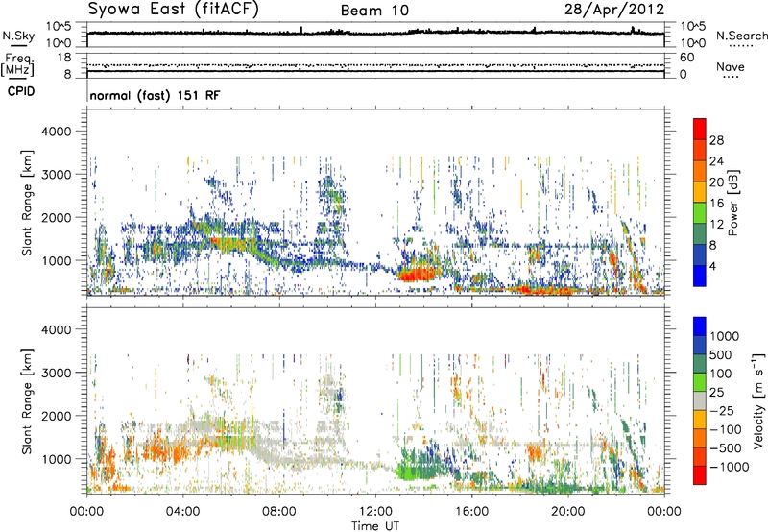Click the 'Freq. [MHz]' axis label
Screen dimensions: 768x532
pos(18,65)
